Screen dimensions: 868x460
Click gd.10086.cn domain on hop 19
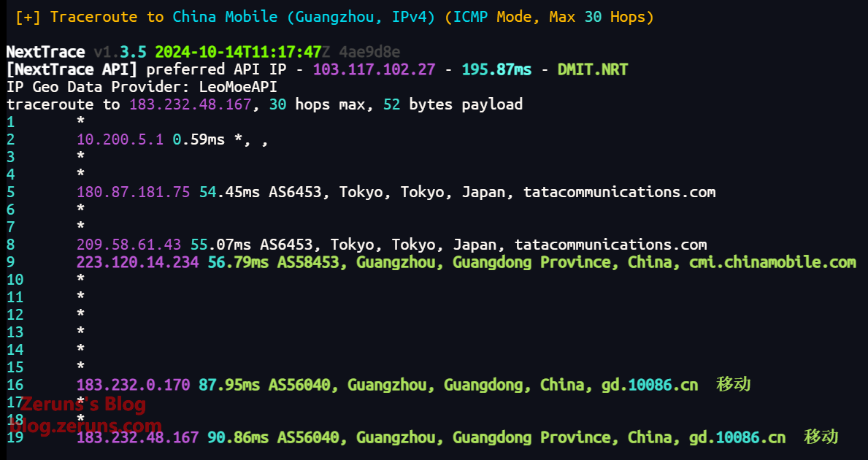737,437
